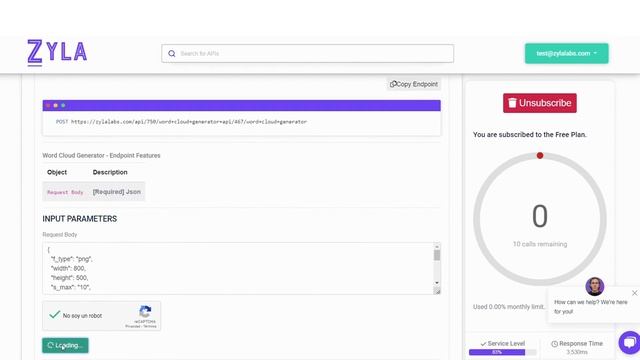Click the red dot on usage ring
Screen dimensions: 640x360
(540, 156)
